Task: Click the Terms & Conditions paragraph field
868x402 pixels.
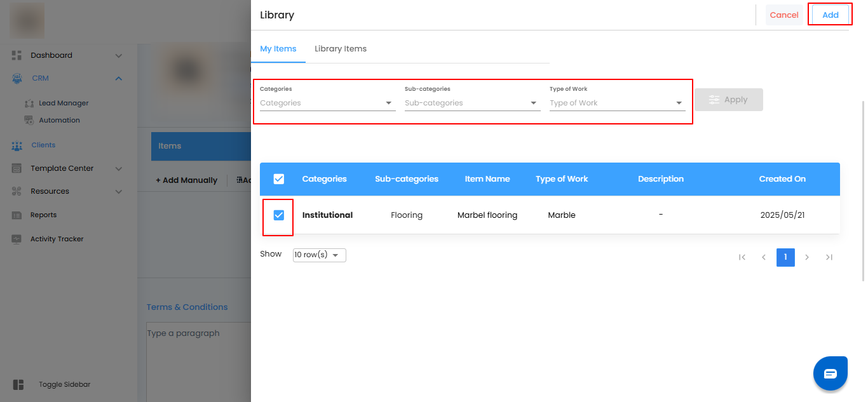Action: [x=198, y=362]
